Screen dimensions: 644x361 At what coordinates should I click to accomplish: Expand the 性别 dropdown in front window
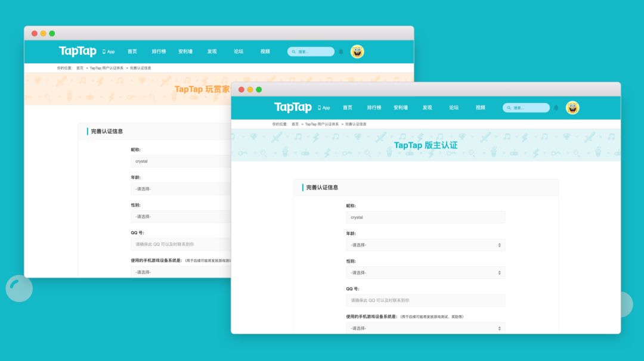pyautogui.click(x=426, y=273)
